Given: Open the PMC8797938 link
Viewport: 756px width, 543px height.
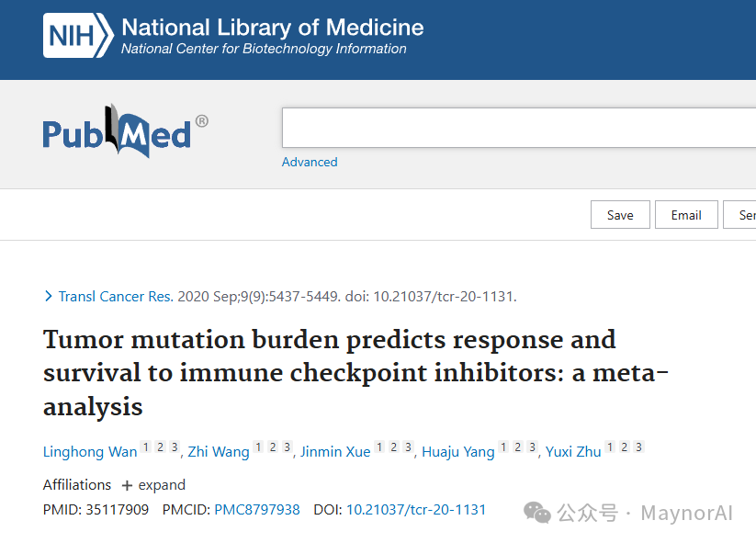Looking at the screenshot, I should [257, 510].
